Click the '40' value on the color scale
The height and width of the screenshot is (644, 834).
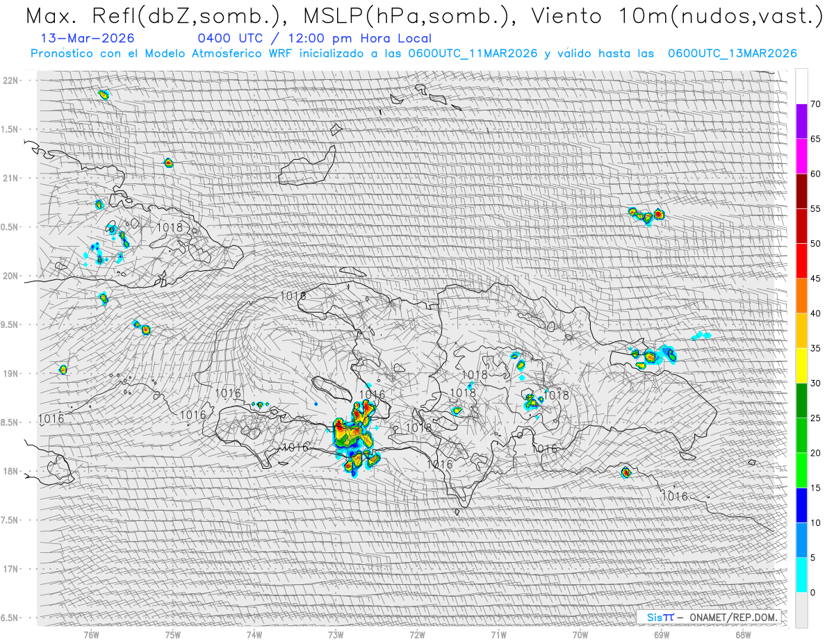point(816,313)
